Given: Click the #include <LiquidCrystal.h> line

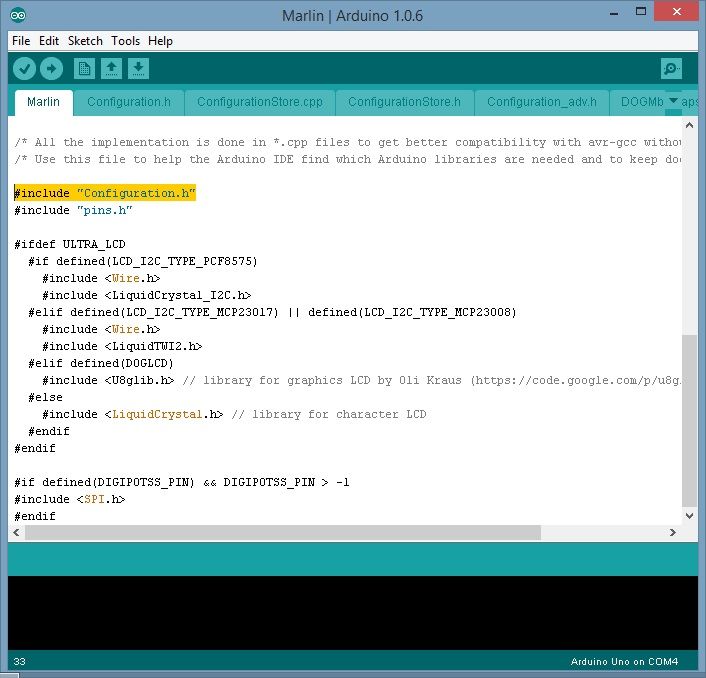Looking at the screenshot, I should tap(234, 414).
